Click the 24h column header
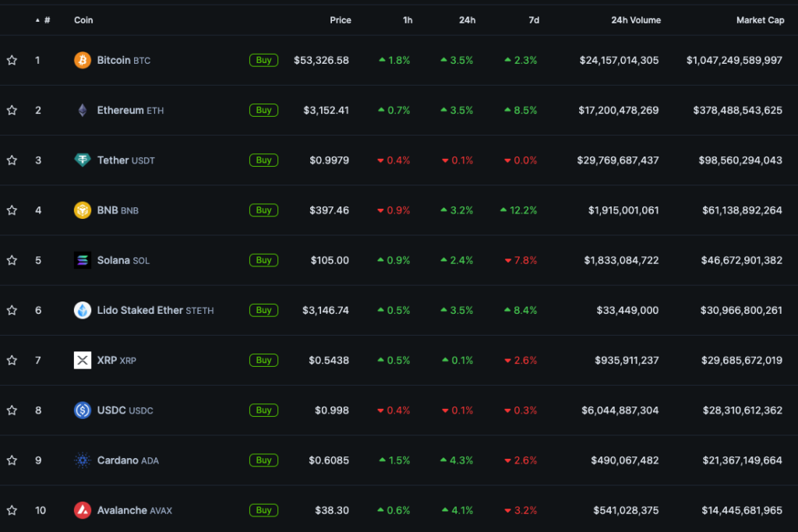The height and width of the screenshot is (532, 798). tap(467, 20)
